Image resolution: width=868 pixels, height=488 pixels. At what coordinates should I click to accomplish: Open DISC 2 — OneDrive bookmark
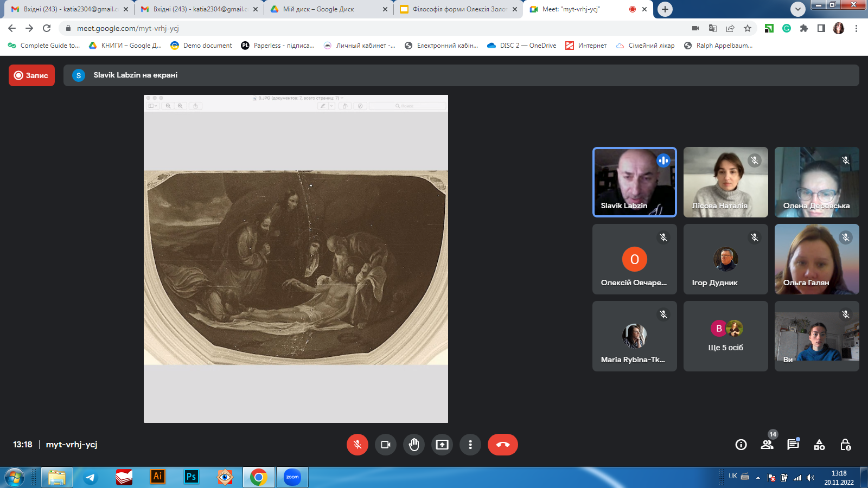[x=522, y=46]
